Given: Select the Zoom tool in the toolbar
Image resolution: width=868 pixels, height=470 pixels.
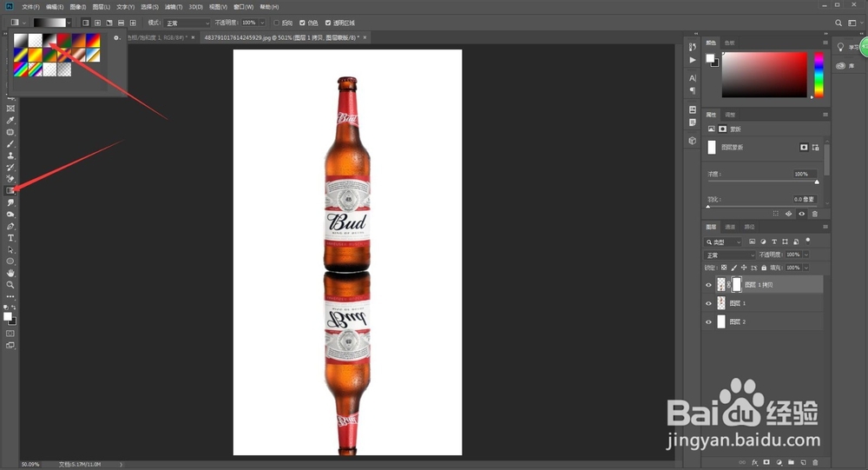Looking at the screenshot, I should pos(10,285).
